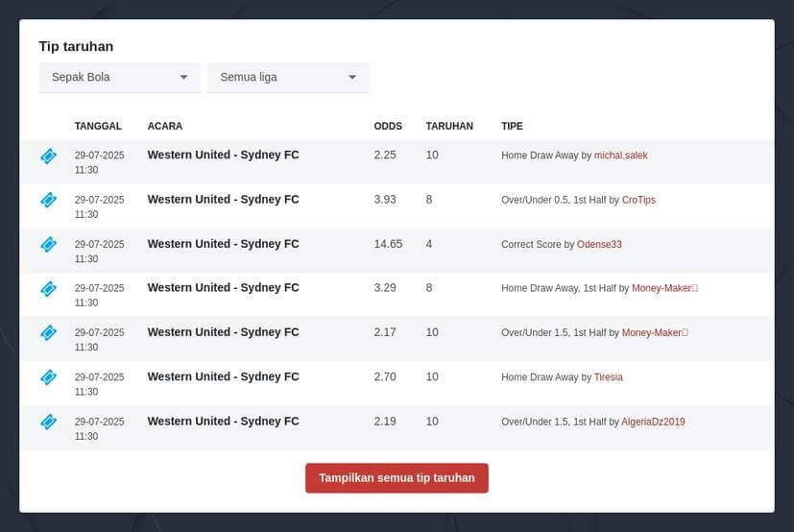
Task: Click Tampilkan semua tip taruhan button
Action: [x=397, y=478]
